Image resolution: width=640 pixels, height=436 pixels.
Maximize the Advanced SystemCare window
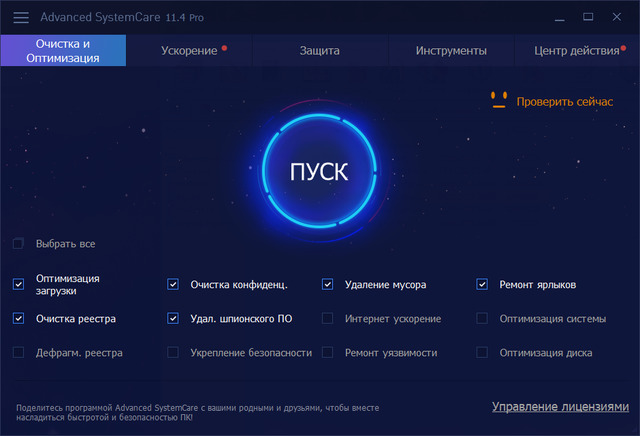point(588,17)
